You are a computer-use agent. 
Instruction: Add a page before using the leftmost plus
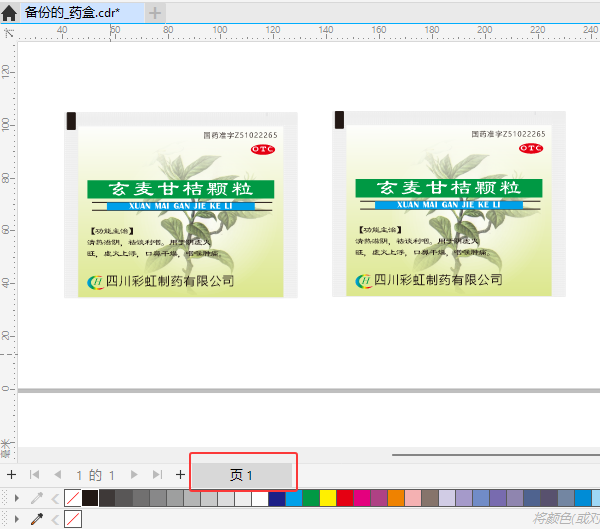pyautogui.click(x=11, y=475)
